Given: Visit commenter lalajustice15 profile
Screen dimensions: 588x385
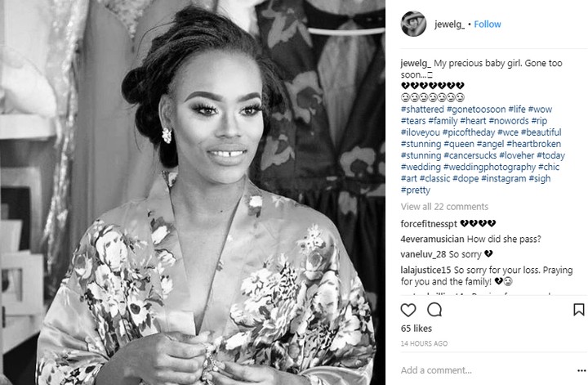Looking at the screenshot, I should [425, 271].
